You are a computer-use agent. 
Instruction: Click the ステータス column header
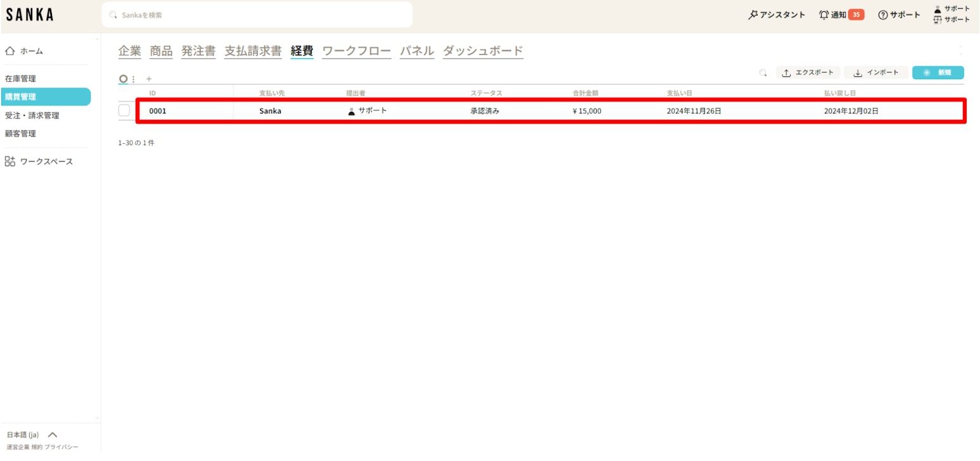pyautogui.click(x=486, y=93)
